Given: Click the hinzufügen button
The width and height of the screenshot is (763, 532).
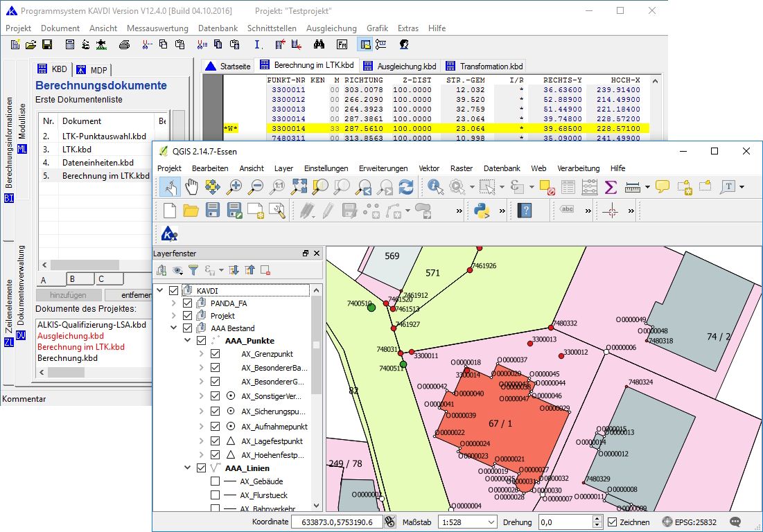Looking at the screenshot, I should tap(68, 295).
